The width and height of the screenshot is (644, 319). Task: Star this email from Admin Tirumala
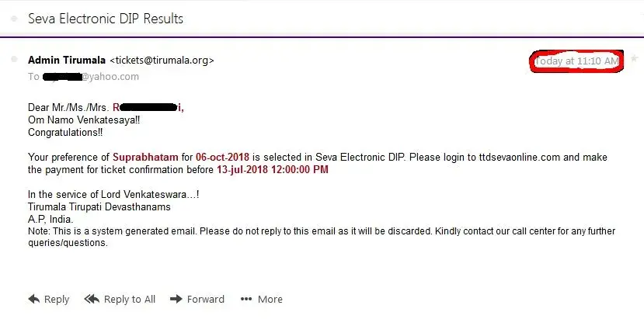[633, 59]
